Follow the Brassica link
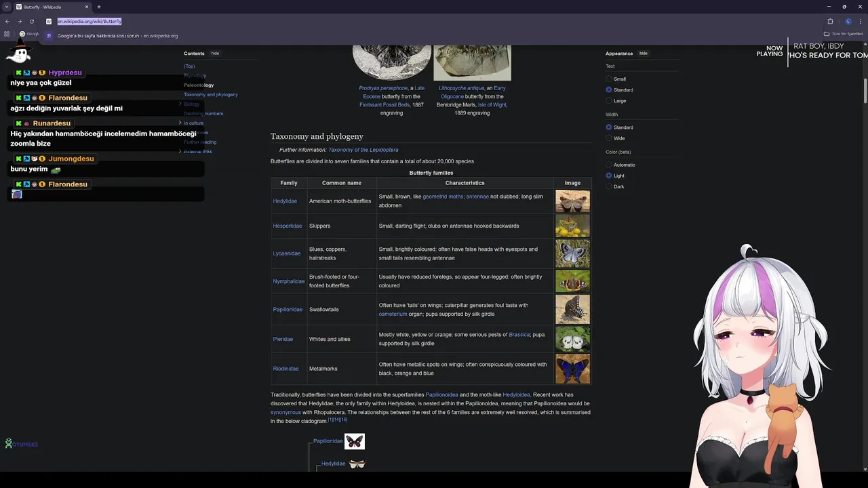This screenshot has width=868, height=488. [x=519, y=334]
